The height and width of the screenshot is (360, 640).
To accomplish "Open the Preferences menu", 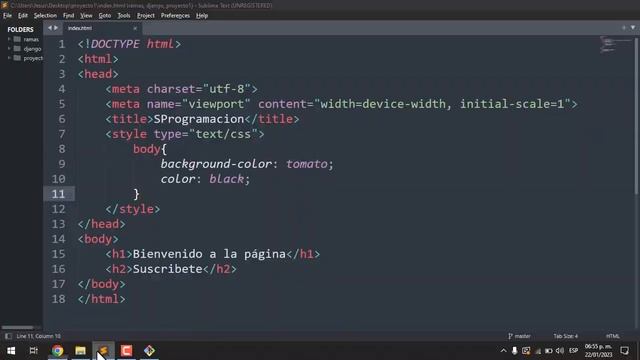I will click(x=175, y=16).
